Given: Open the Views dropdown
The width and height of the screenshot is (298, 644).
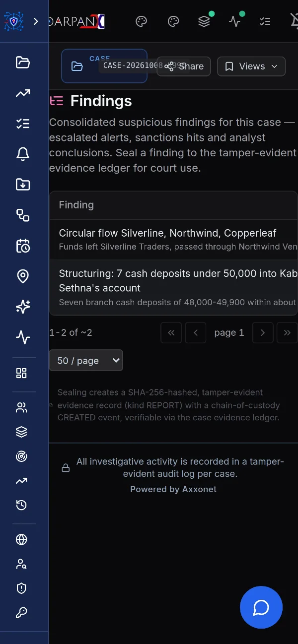Looking at the screenshot, I should pyautogui.click(x=251, y=66).
